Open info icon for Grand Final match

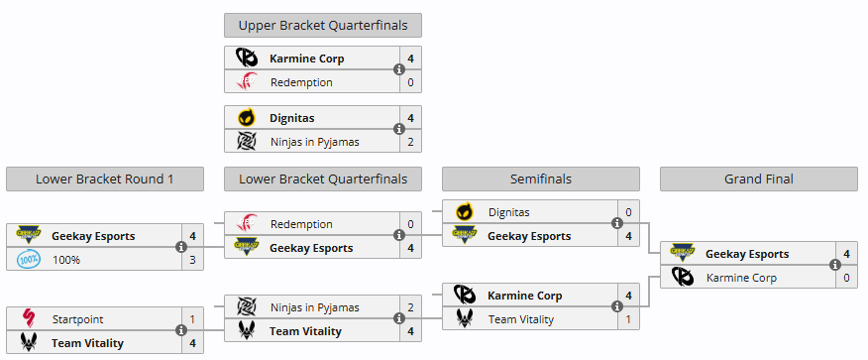[834, 266]
